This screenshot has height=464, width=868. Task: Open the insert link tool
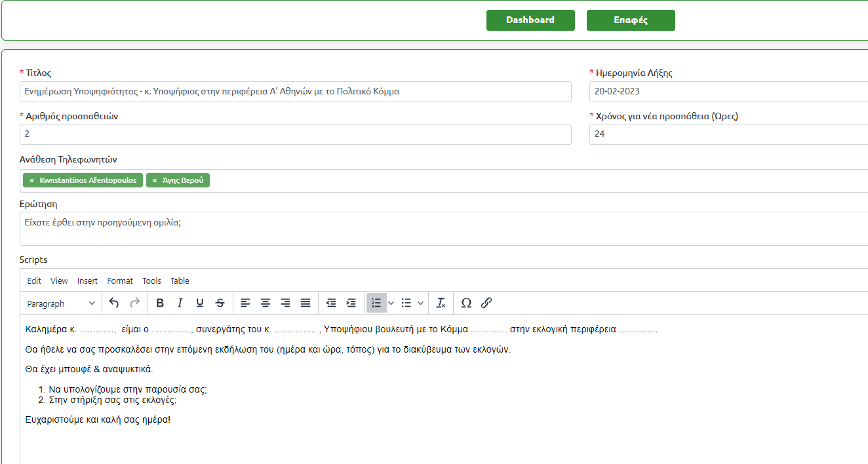[x=486, y=303]
